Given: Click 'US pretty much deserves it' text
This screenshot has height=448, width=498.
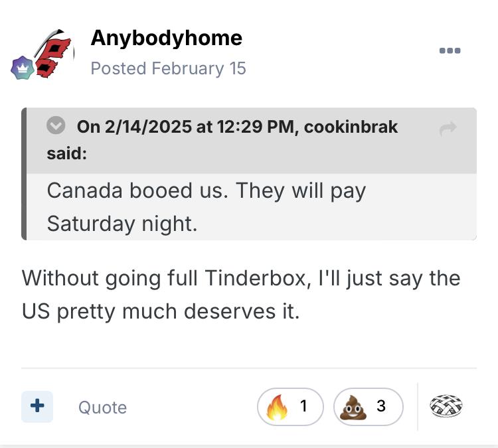Looking at the screenshot, I should click(161, 311).
